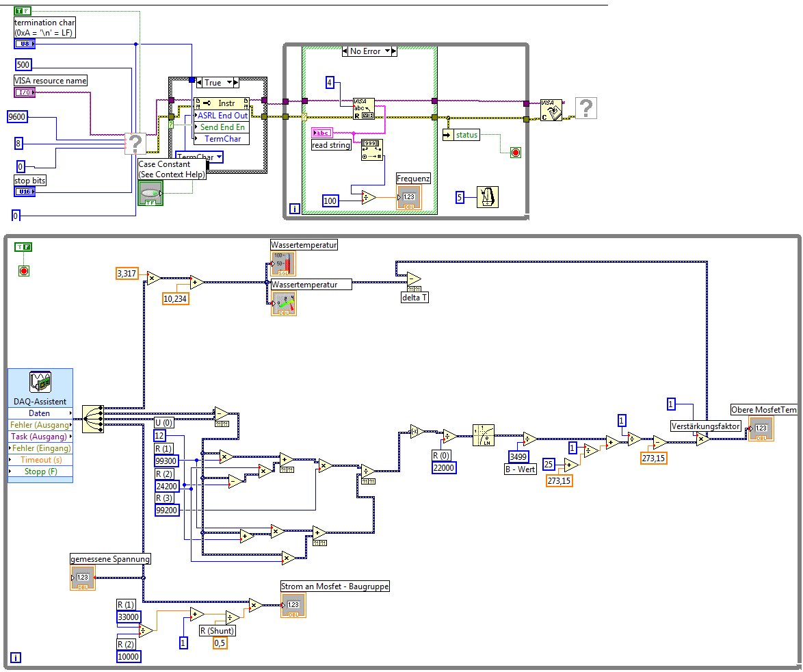The image size is (803, 672).
Task: Select the Wassertemperatur thermometer indicator
Action: click(x=283, y=263)
